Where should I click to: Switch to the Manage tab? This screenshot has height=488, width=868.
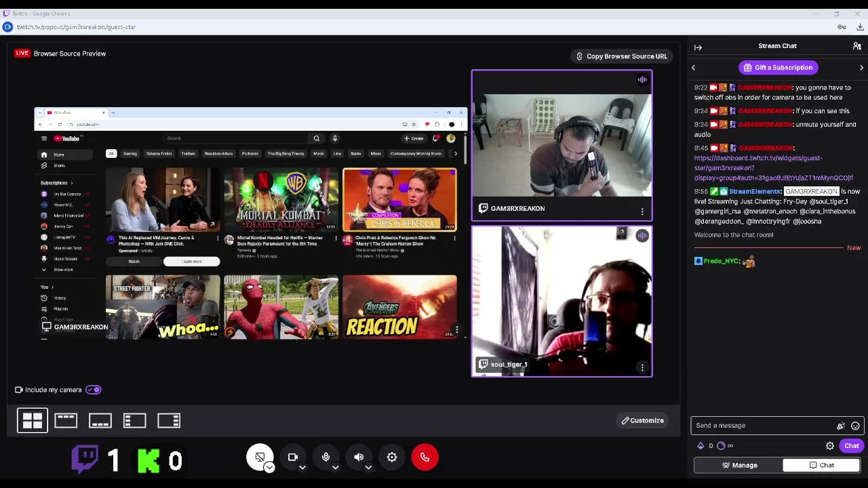738,466
